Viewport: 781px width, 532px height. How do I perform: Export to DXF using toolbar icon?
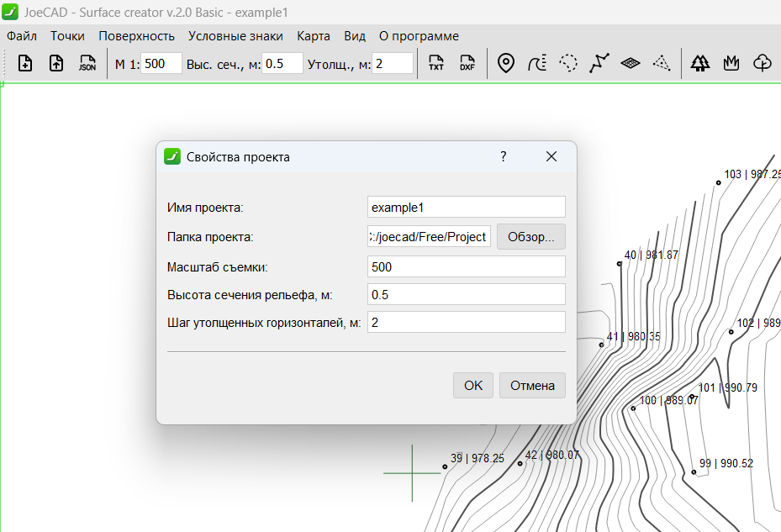(x=467, y=64)
